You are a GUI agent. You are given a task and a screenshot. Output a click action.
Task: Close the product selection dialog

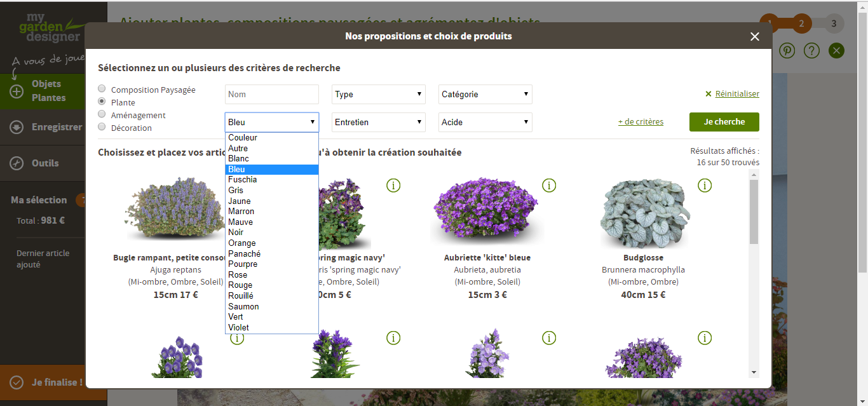tap(755, 37)
